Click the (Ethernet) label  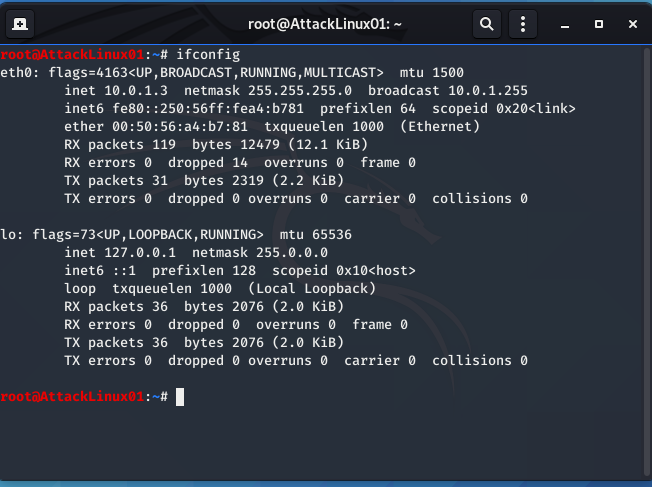440,126
